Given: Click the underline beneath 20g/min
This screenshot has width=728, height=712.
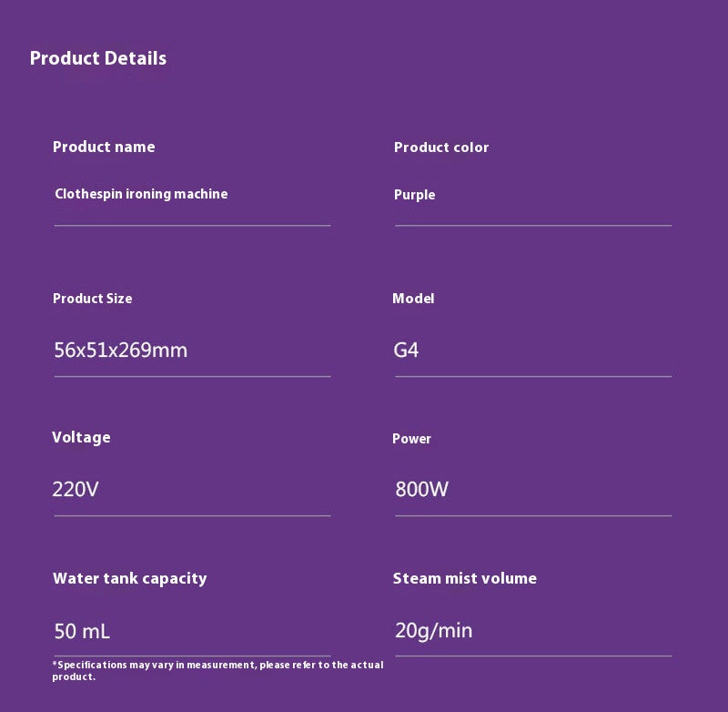Looking at the screenshot, I should pos(533,656).
